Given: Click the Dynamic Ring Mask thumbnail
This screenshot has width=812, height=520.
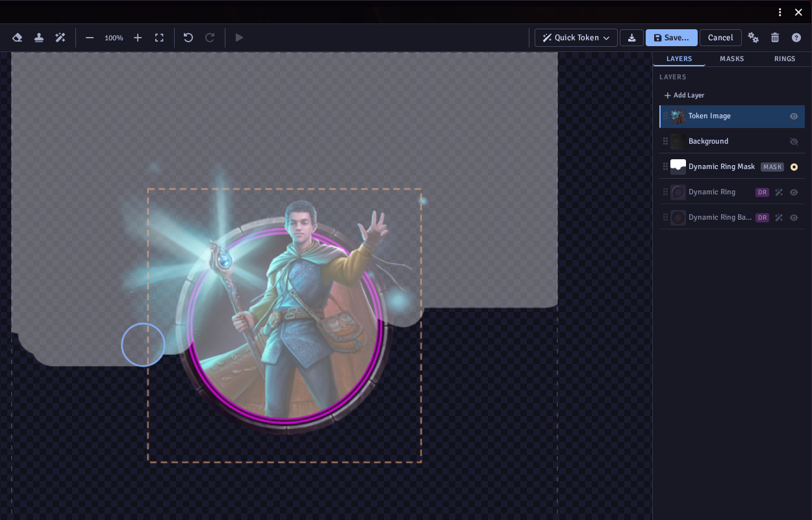Looking at the screenshot, I should click(678, 167).
